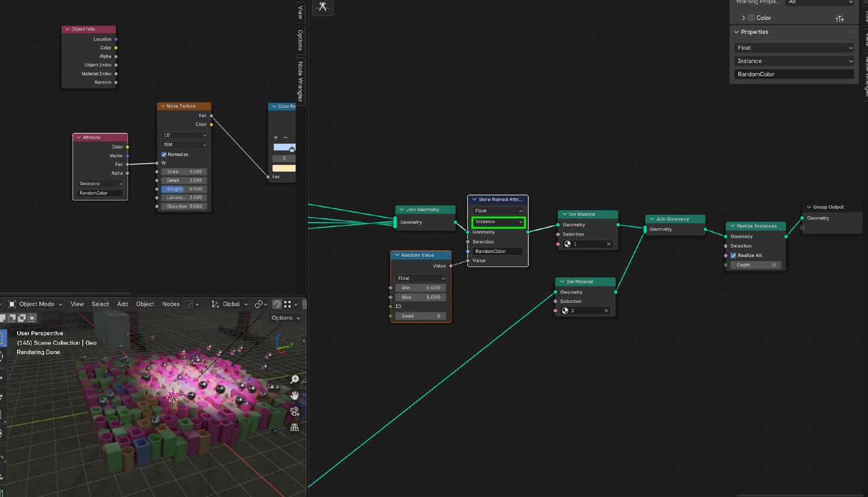Click the zoom magnifier icon in the 3D viewport
The width and height of the screenshot is (868, 497).
[x=294, y=380]
